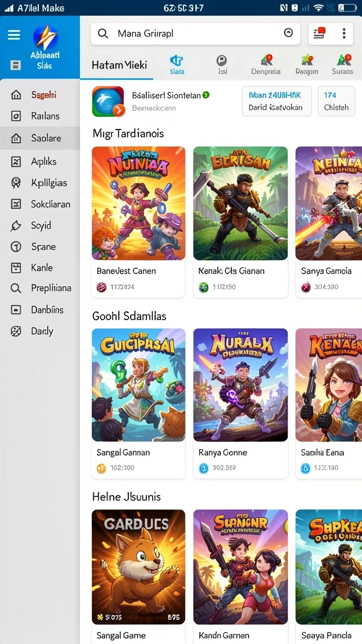The image size is (362, 644).
Task: Click the Dardy sidebar icon
Action: click(16, 331)
